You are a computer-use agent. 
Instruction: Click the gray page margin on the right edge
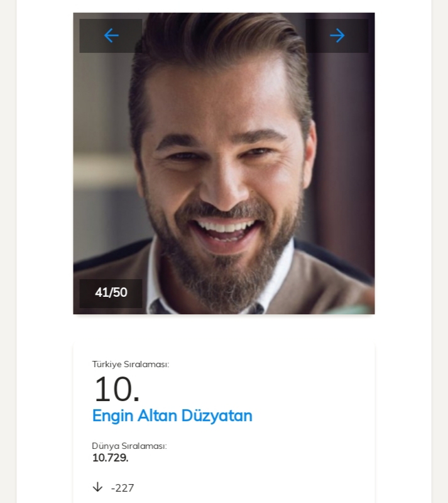tap(440, 251)
